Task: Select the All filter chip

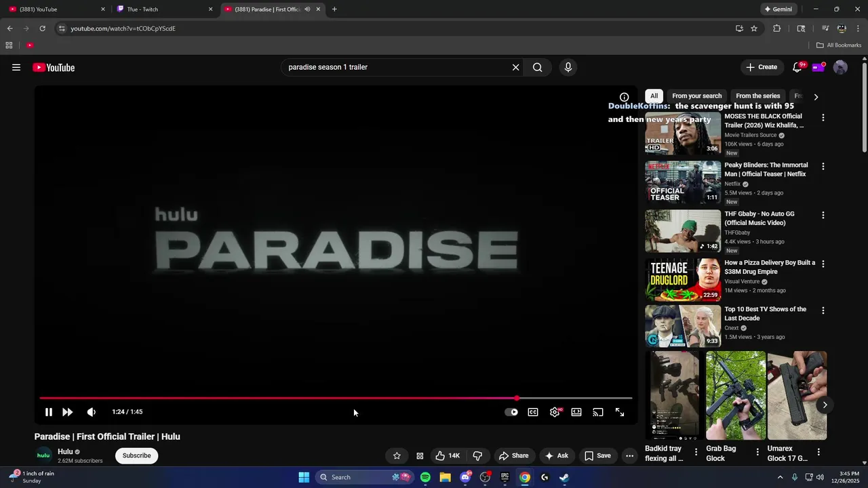Action: (654, 96)
